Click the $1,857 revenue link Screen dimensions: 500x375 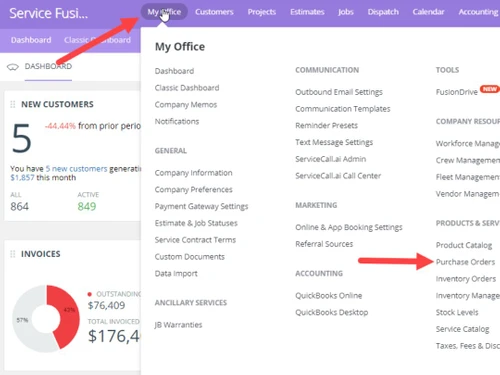(x=22, y=178)
